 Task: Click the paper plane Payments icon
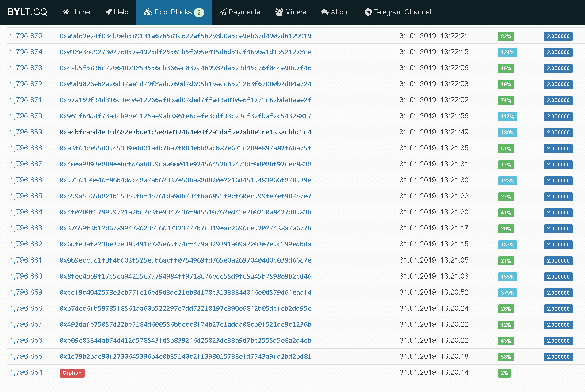coord(223,12)
